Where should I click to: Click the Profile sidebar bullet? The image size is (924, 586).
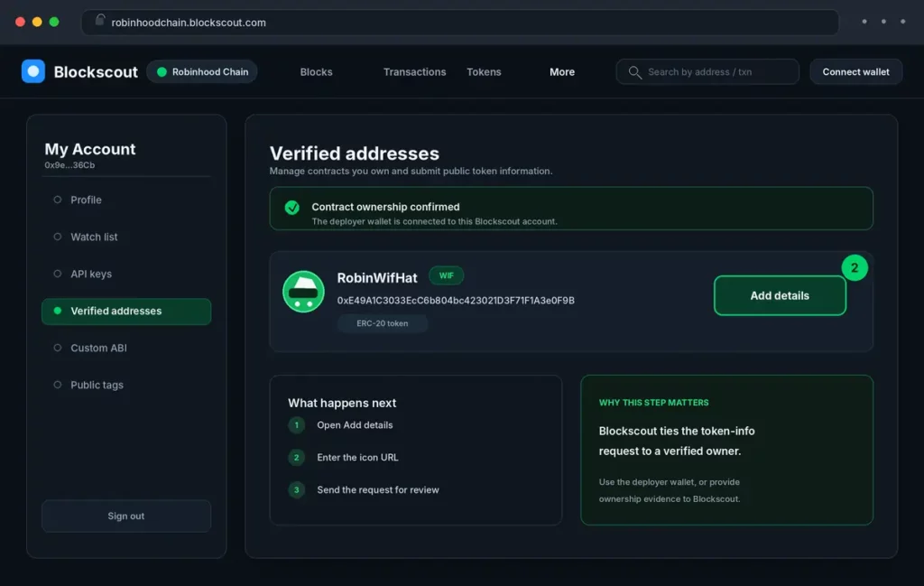(57, 200)
